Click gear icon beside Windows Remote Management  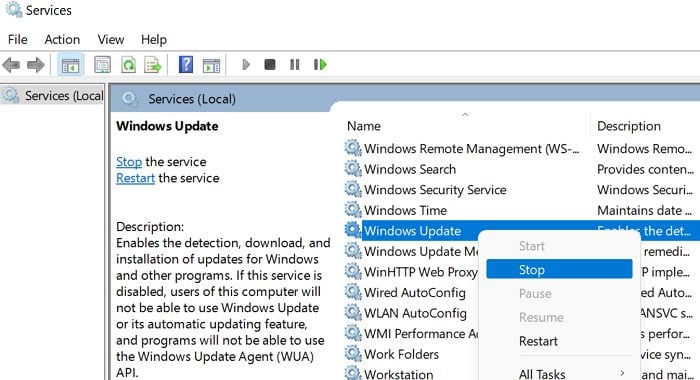click(x=353, y=148)
